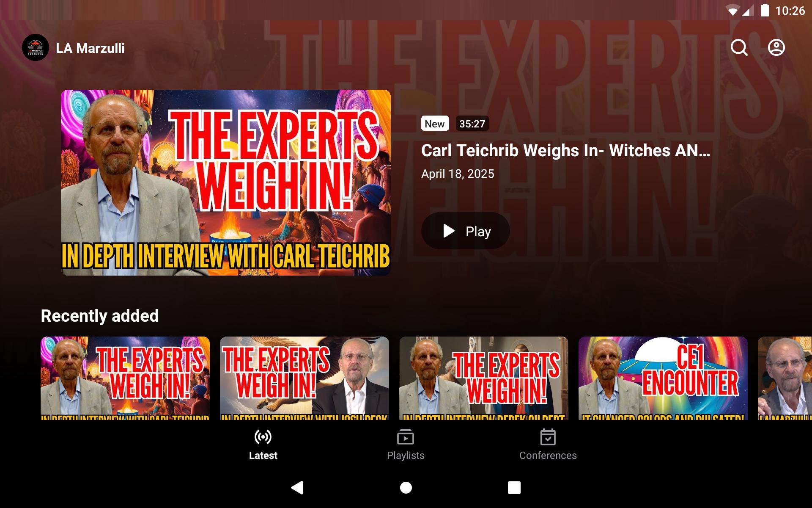
Task: Open the Derek Gilbert Experts Weigh In video
Action: pos(484,378)
